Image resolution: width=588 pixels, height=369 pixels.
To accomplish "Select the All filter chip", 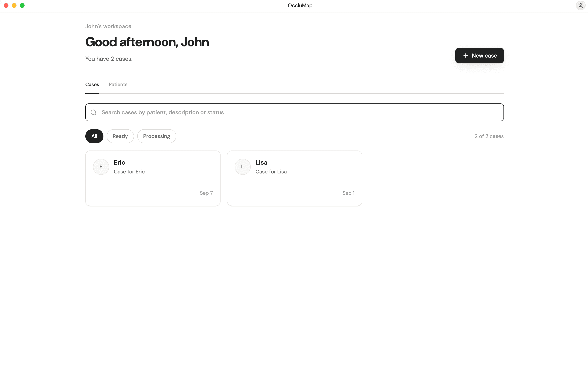I will pyautogui.click(x=94, y=136).
